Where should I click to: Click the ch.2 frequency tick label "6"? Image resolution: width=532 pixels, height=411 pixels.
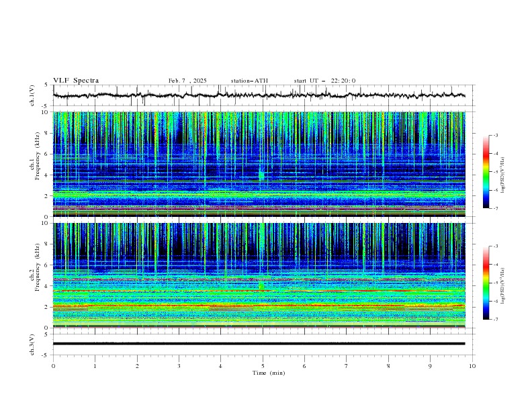point(47,265)
